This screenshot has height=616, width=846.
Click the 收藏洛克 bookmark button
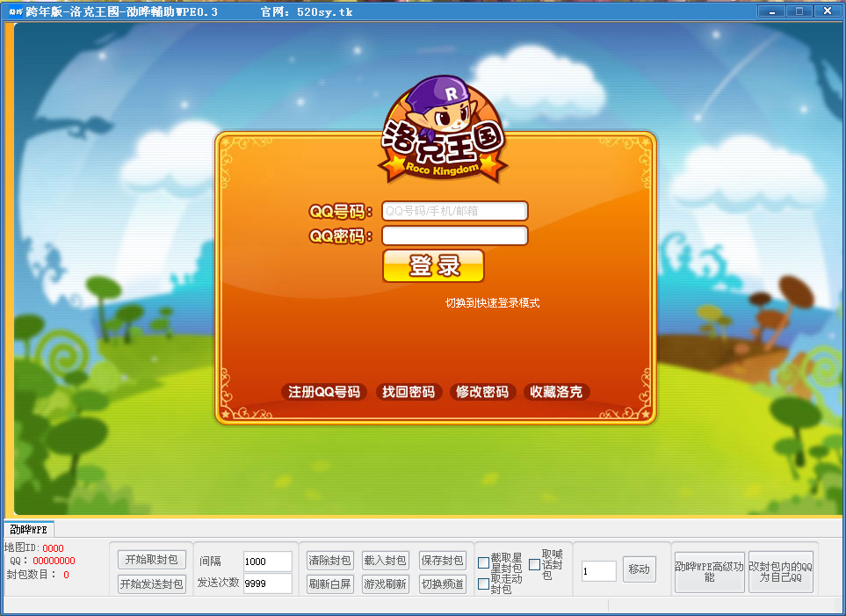556,392
